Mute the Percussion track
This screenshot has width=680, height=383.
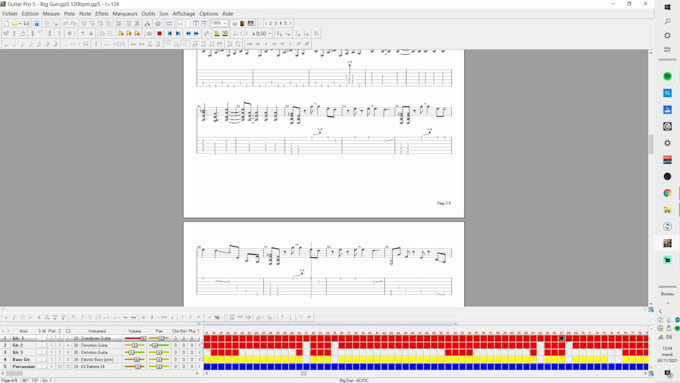[x=44, y=367]
